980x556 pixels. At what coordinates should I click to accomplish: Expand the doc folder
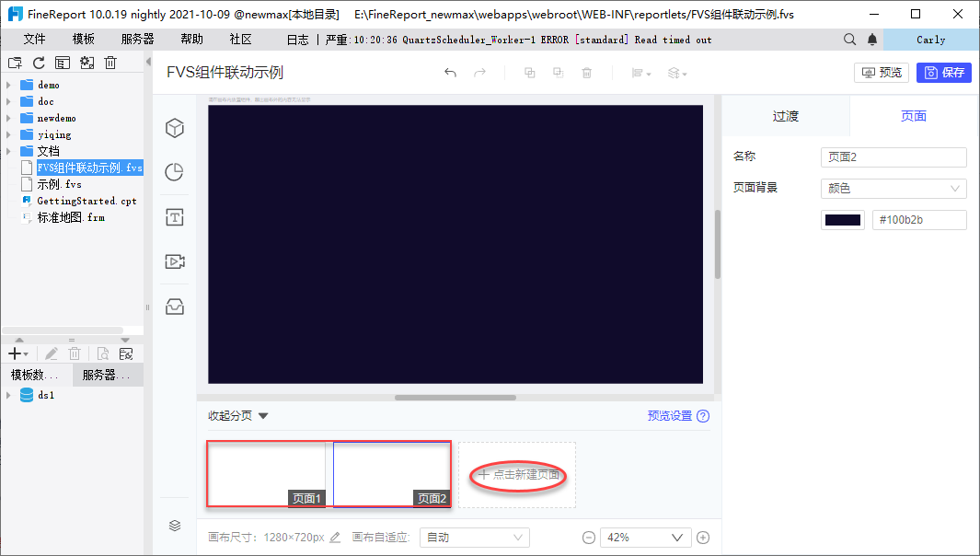(8, 101)
